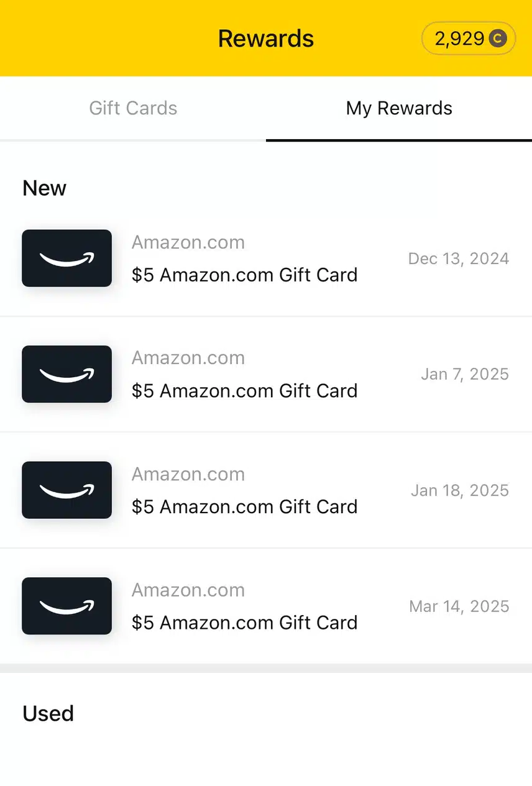Tap the Used section heading
Viewport: 532px width, 786px height.
pyautogui.click(x=48, y=713)
